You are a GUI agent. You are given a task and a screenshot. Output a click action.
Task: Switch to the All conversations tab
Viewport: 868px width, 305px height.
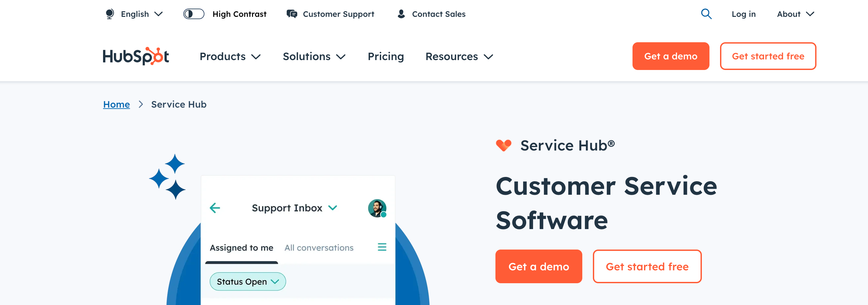click(x=319, y=248)
